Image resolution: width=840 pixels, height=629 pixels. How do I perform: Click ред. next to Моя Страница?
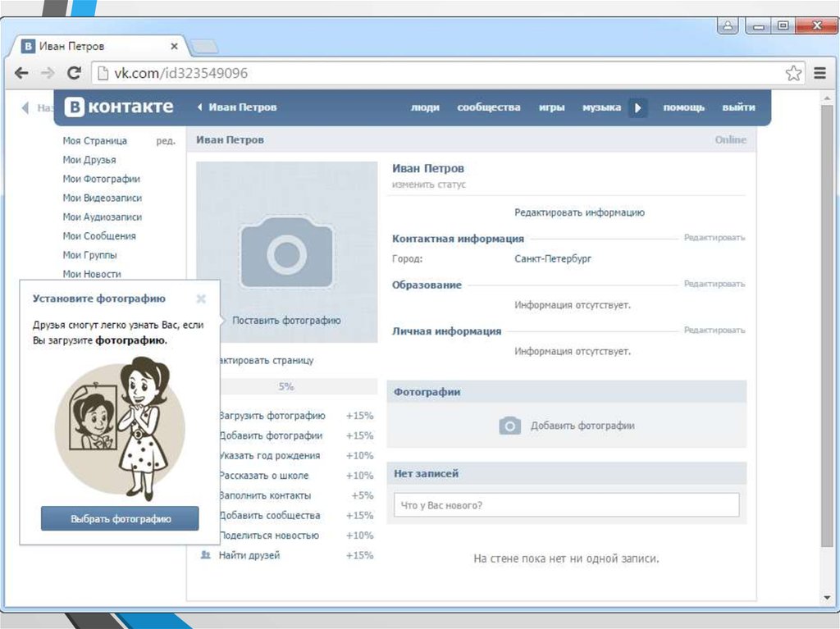pyautogui.click(x=166, y=141)
